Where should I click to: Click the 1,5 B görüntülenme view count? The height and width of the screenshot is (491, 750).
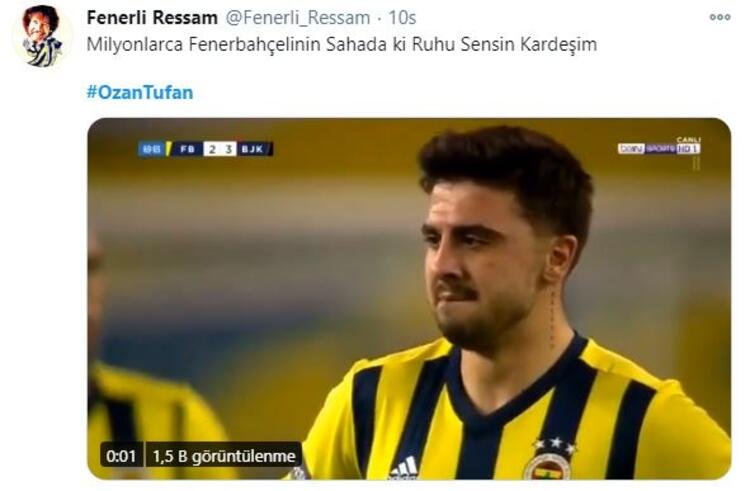224,456
